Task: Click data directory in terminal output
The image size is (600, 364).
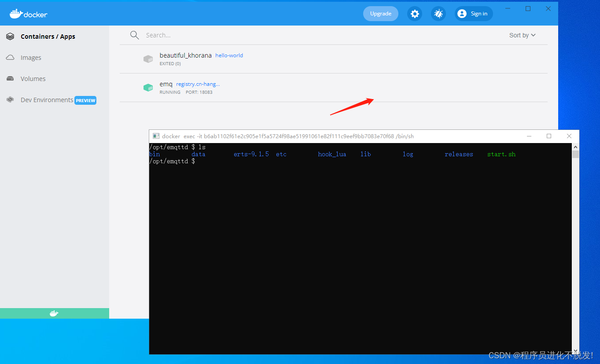Action: pyautogui.click(x=199, y=154)
